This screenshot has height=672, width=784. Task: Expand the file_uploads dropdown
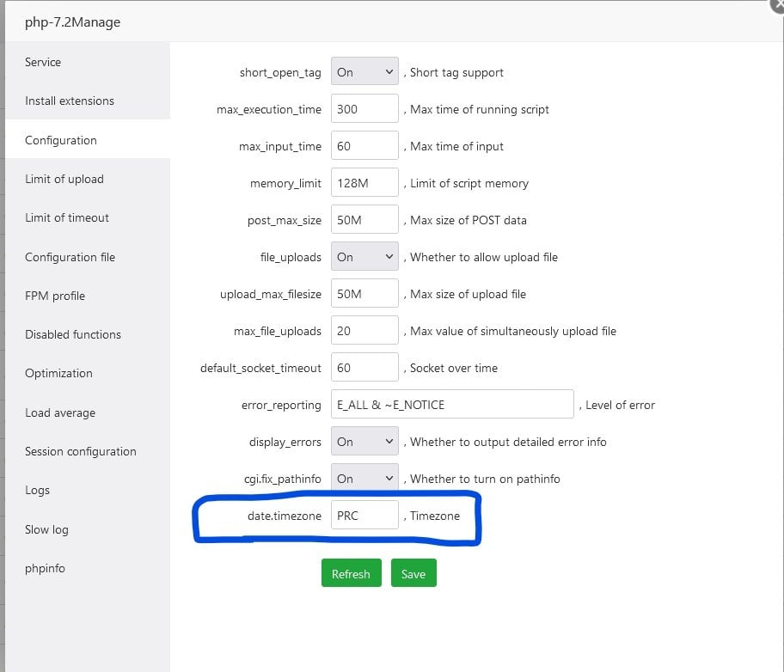coord(364,257)
